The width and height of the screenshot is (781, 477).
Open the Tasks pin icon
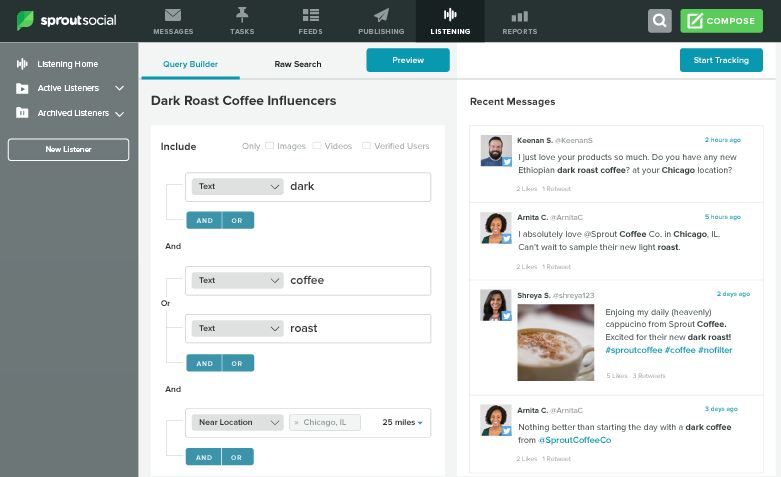[242, 16]
